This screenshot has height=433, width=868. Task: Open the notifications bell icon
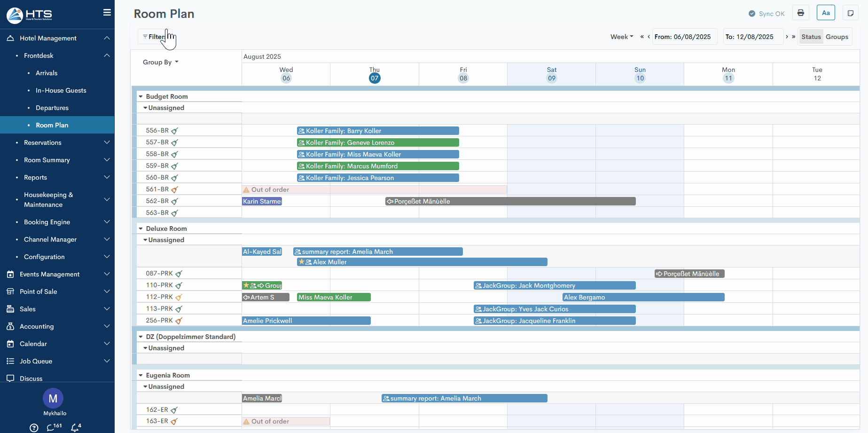coord(75,427)
